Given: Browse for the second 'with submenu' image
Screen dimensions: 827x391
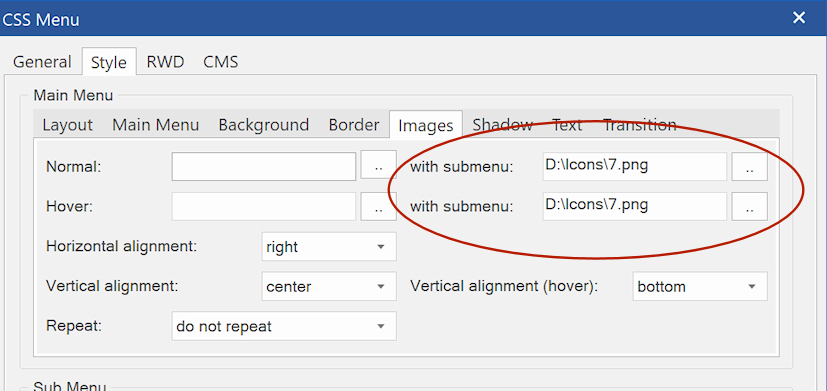Looking at the screenshot, I should 749,206.
